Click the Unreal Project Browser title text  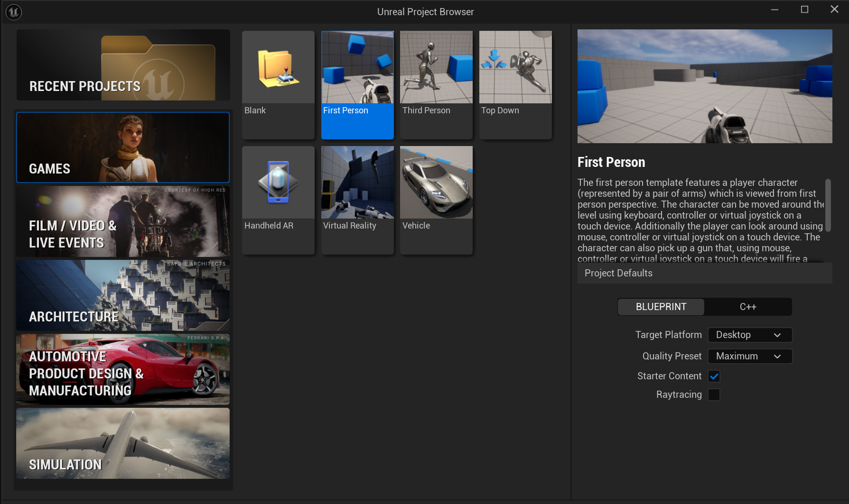(425, 12)
